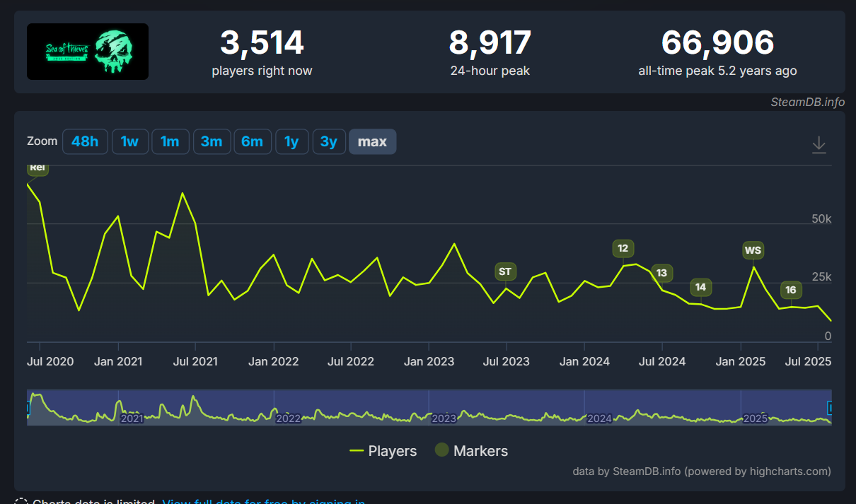Grab the right navigator range handle

[831, 408]
